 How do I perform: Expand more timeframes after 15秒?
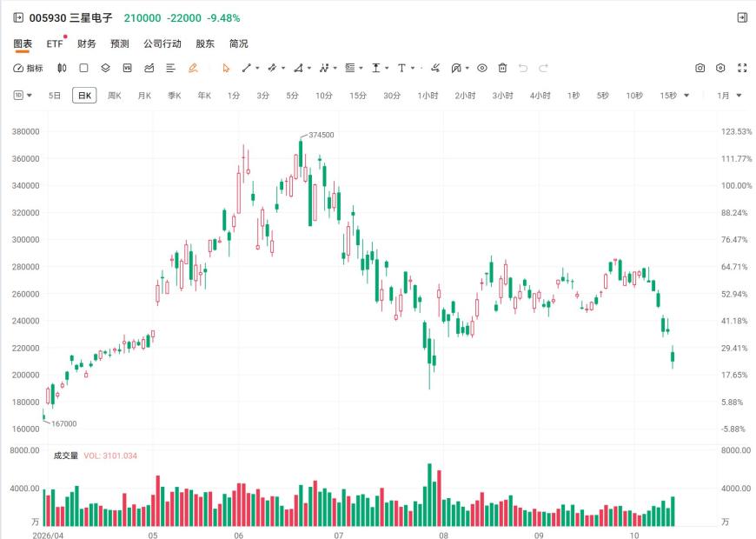pyautogui.click(x=686, y=96)
